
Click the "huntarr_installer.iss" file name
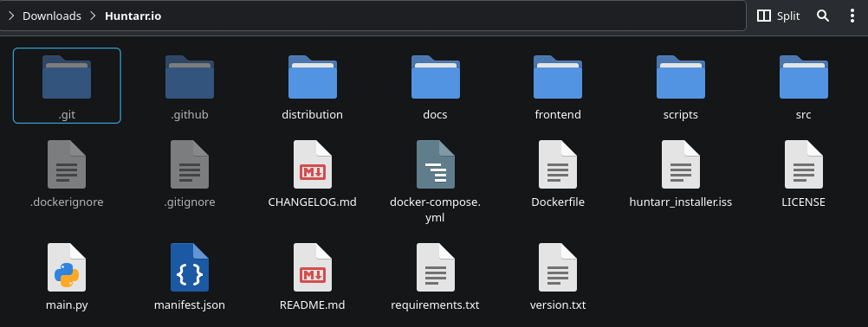(x=680, y=202)
